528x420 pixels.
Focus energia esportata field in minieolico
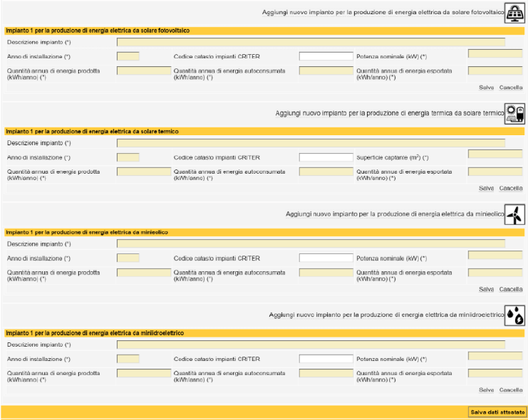coord(495,272)
